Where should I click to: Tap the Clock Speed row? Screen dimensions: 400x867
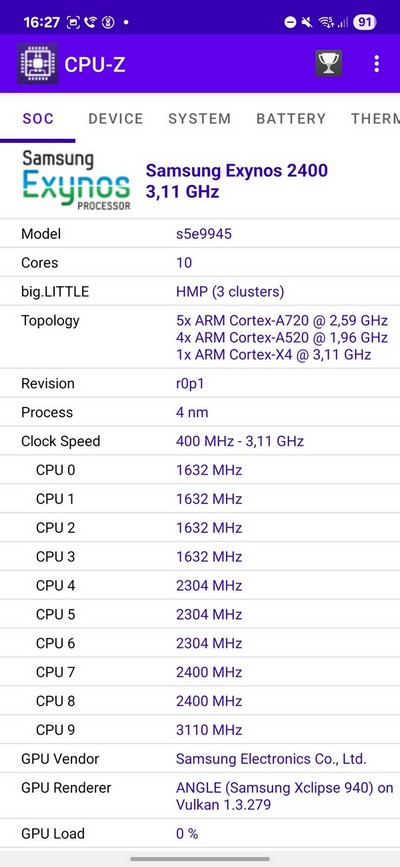pyautogui.click(x=200, y=441)
